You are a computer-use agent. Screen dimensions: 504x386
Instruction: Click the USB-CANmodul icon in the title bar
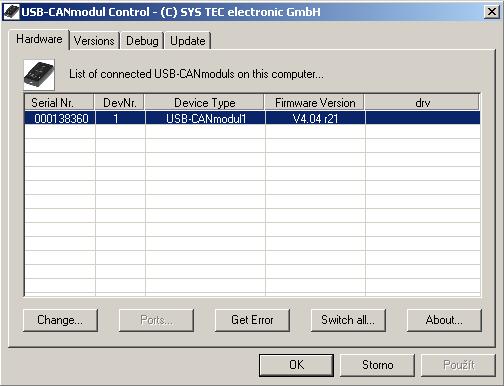(x=11, y=12)
